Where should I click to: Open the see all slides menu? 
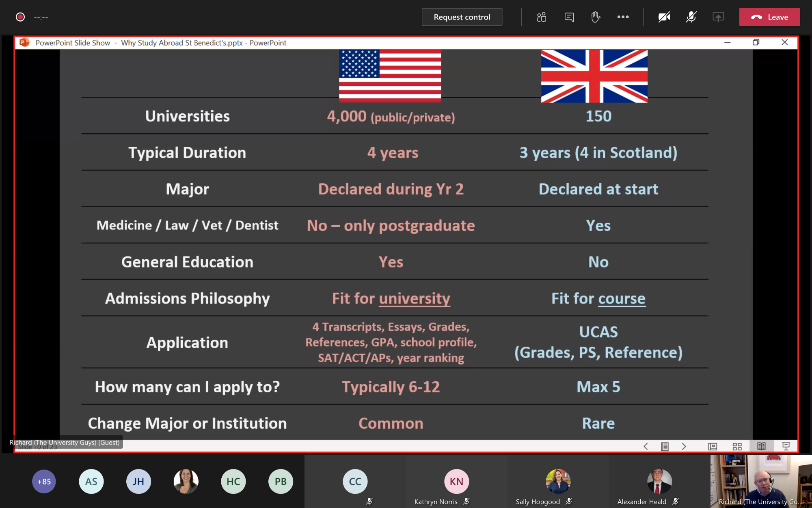click(x=665, y=446)
